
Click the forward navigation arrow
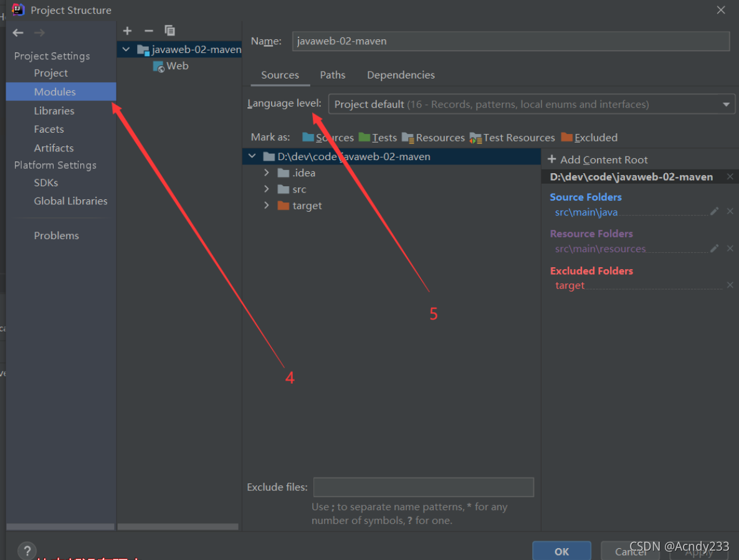(x=40, y=32)
